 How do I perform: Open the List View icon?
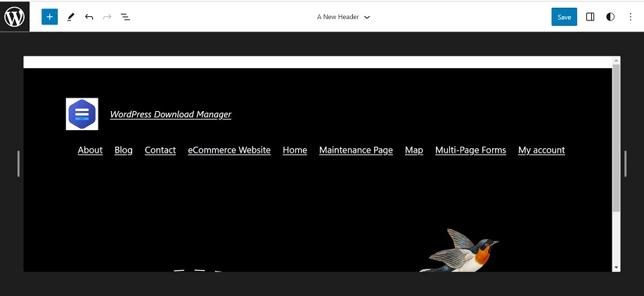click(125, 17)
